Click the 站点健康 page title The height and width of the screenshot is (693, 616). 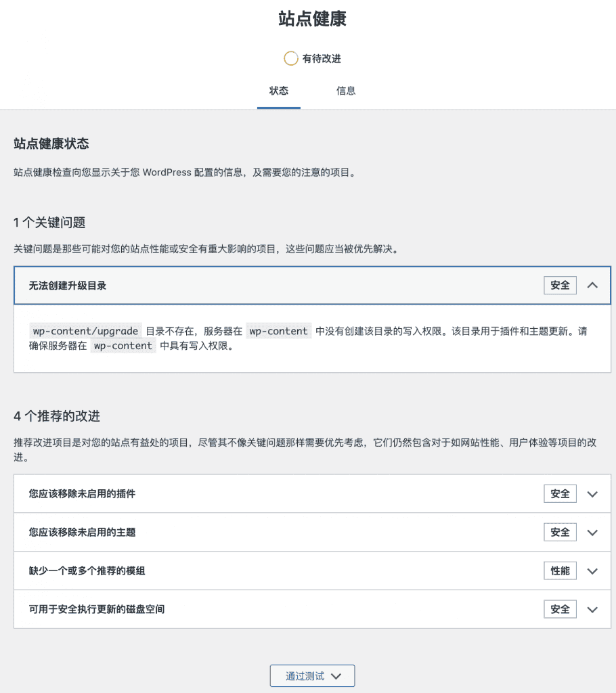(x=312, y=20)
